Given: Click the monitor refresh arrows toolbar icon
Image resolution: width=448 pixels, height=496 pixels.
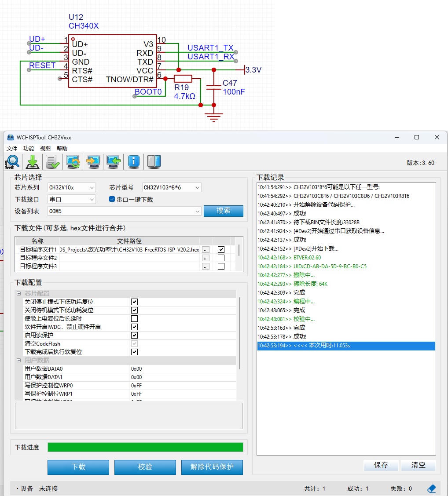Looking at the screenshot, I should point(73,162).
